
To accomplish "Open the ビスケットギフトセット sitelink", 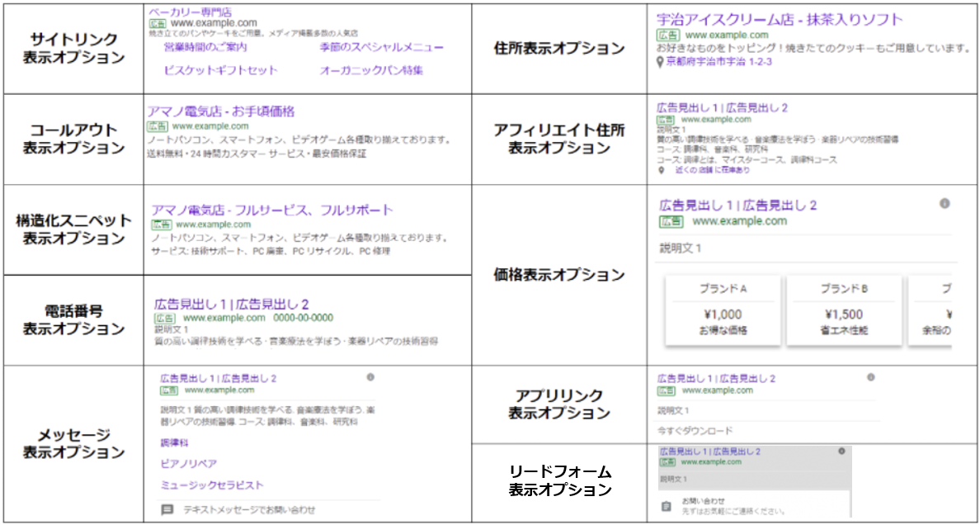I will tap(220, 71).
